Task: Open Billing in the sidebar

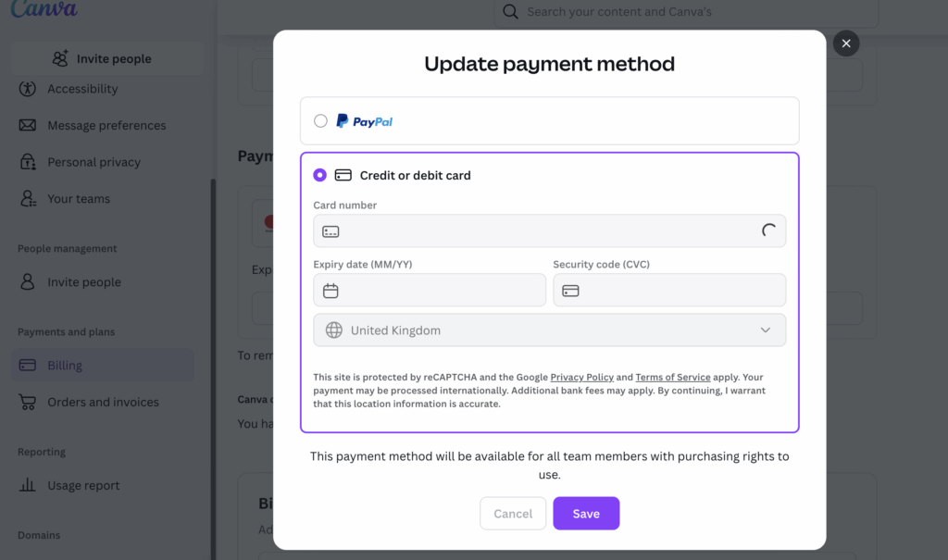Action: [65, 366]
